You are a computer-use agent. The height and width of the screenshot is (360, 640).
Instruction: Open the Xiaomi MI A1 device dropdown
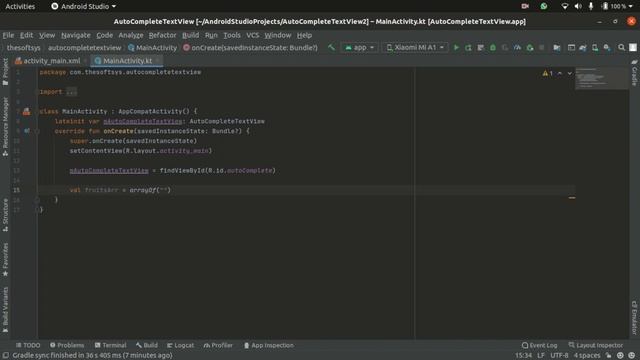pos(415,48)
